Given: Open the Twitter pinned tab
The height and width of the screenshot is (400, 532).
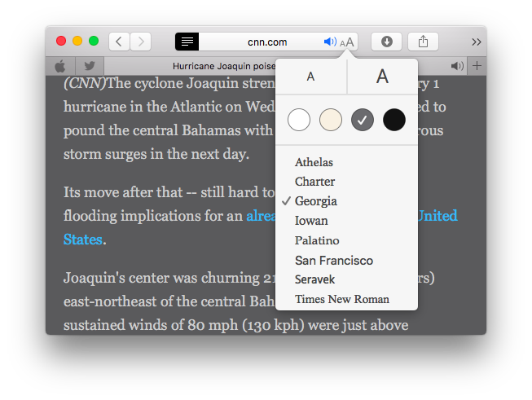Looking at the screenshot, I should 90,66.
